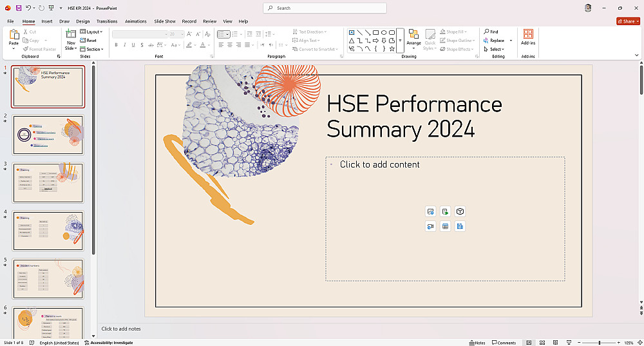Click Accessibility: Investigate in status bar
Viewport: 644px width, 346px height.
108,343
